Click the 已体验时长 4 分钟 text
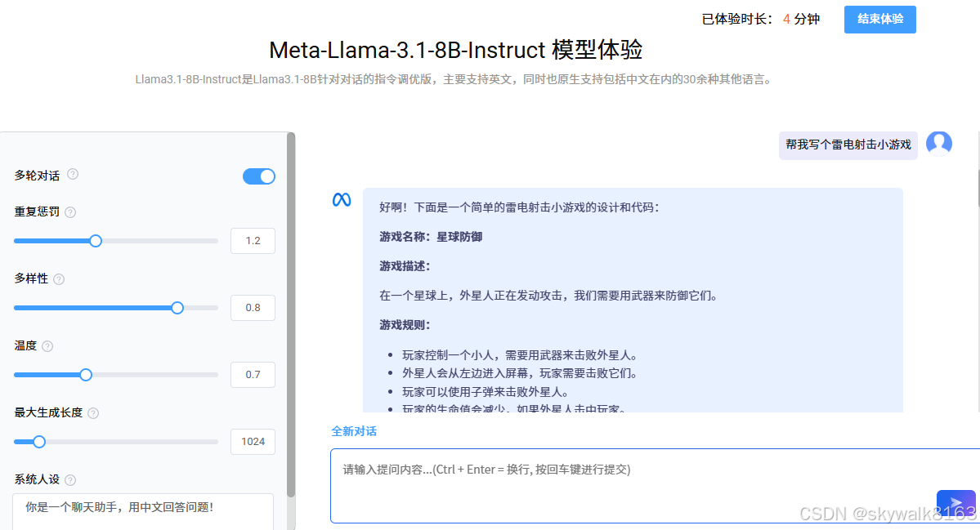This screenshot has height=530, width=980. pyautogui.click(x=761, y=20)
